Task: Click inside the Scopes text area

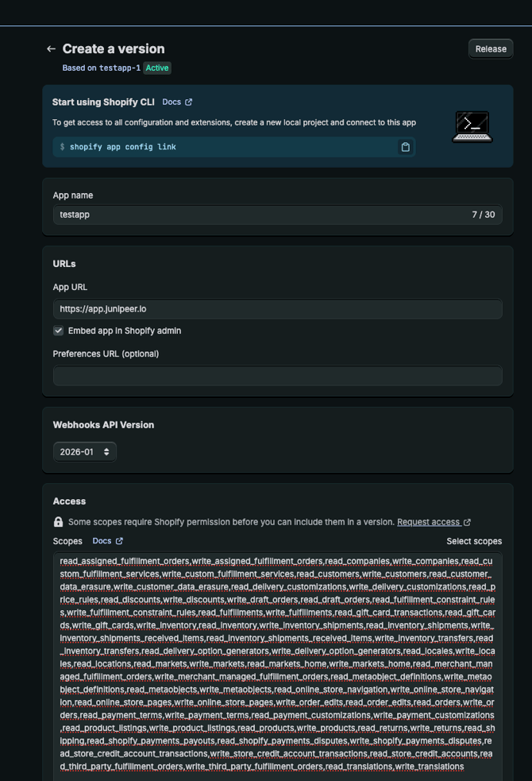Action: pos(277,663)
